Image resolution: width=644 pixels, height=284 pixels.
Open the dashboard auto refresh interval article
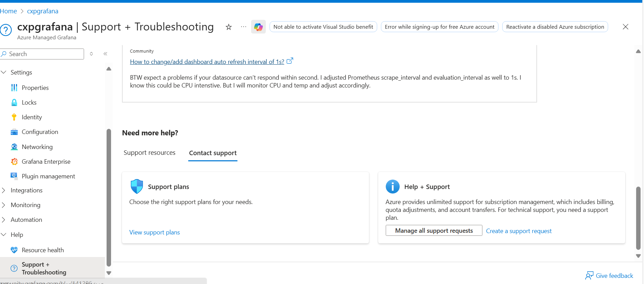207,62
